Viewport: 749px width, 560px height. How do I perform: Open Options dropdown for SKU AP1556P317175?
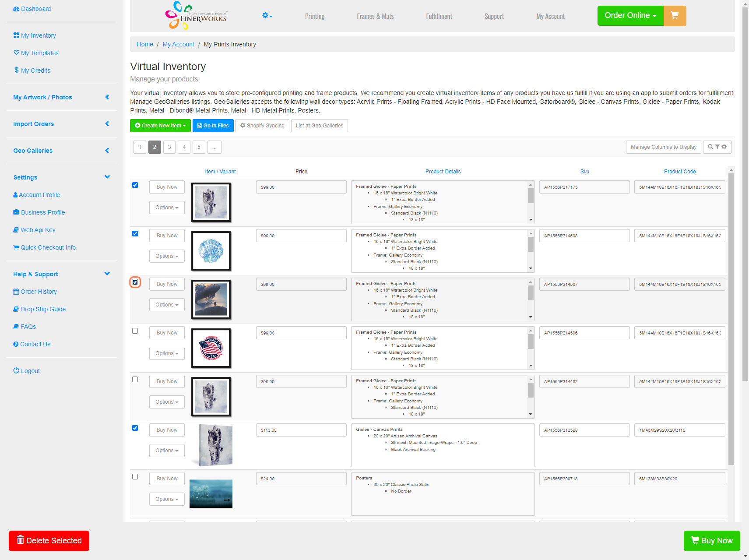[x=167, y=208]
